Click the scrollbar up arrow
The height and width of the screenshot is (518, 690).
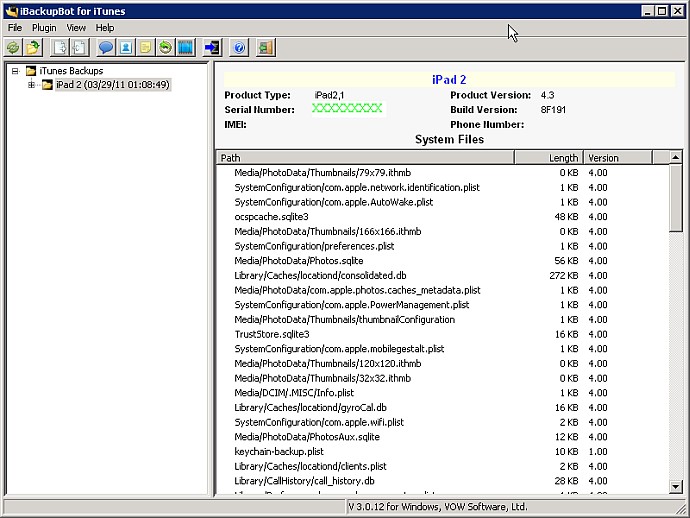coord(675,157)
